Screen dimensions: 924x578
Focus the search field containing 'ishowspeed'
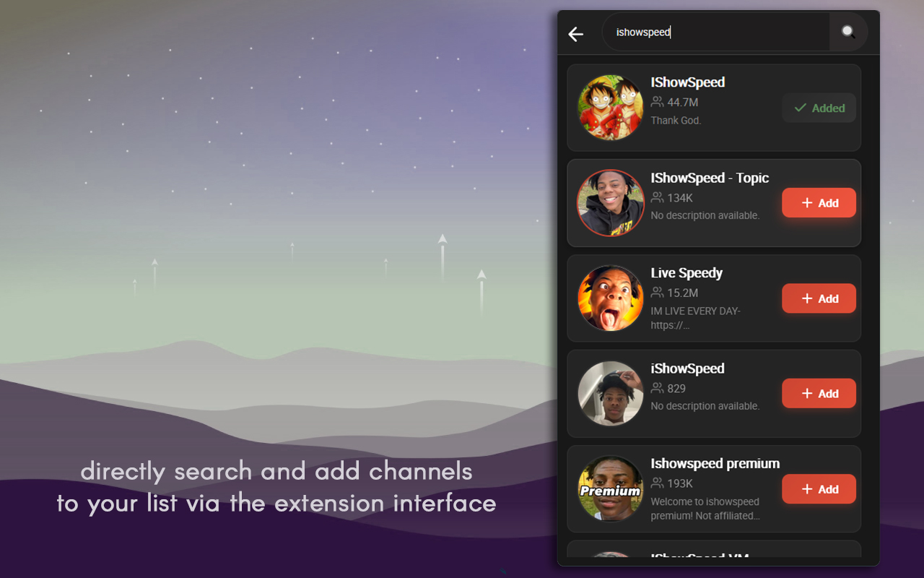[715, 32]
